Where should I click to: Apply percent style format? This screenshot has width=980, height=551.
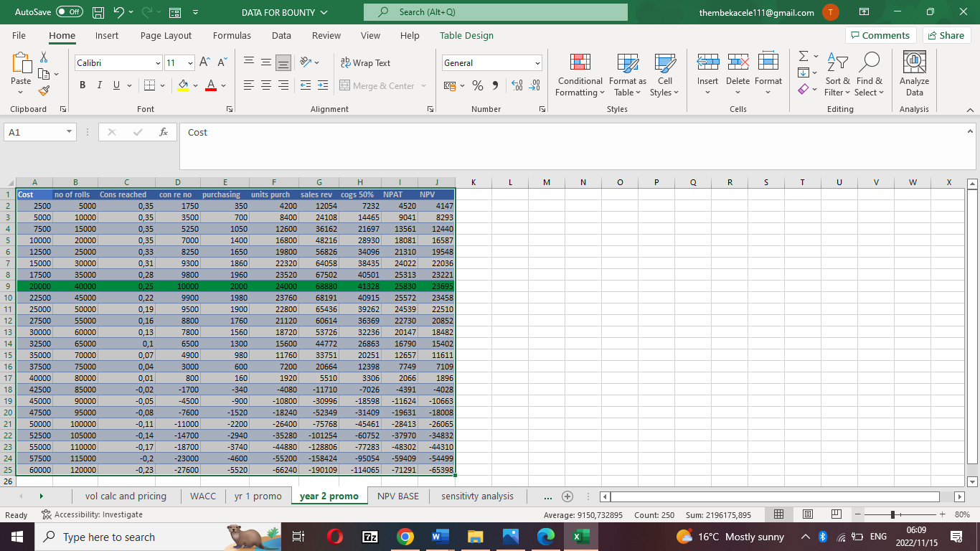pyautogui.click(x=478, y=86)
